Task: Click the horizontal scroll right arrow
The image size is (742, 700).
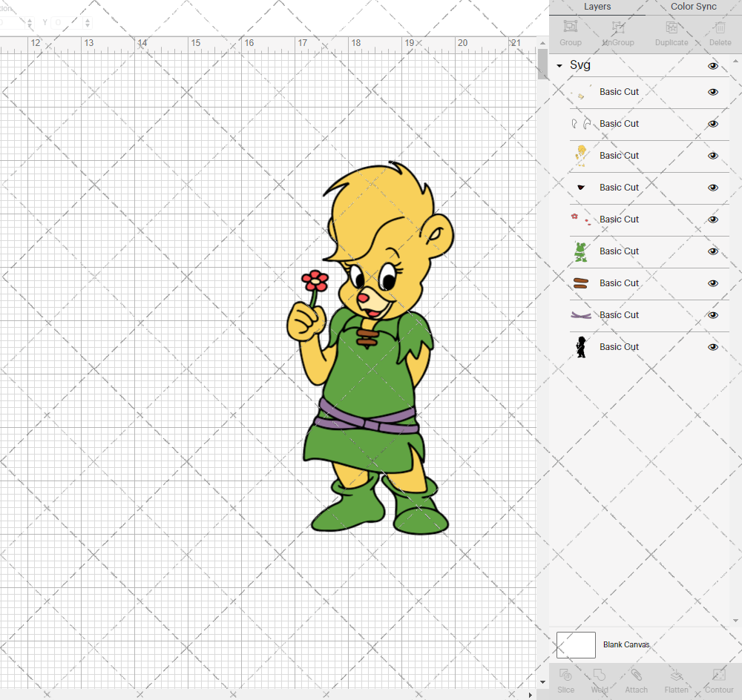Action: click(530, 695)
